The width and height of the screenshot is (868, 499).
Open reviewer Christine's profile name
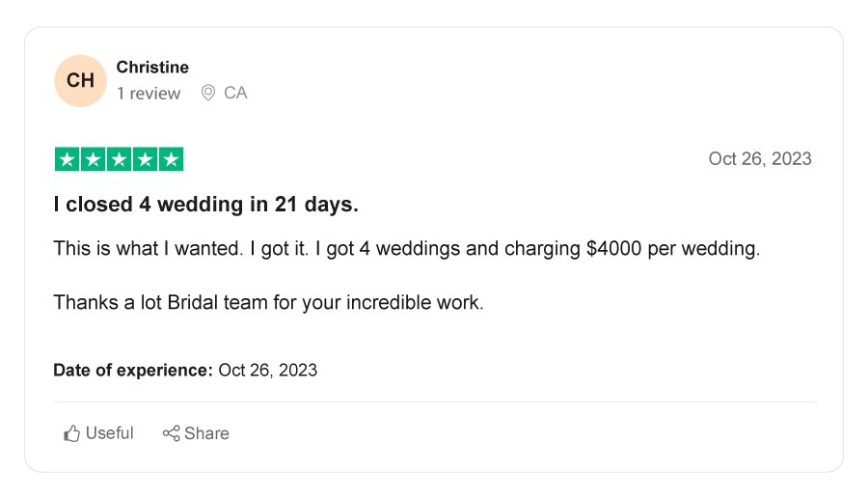pos(152,67)
